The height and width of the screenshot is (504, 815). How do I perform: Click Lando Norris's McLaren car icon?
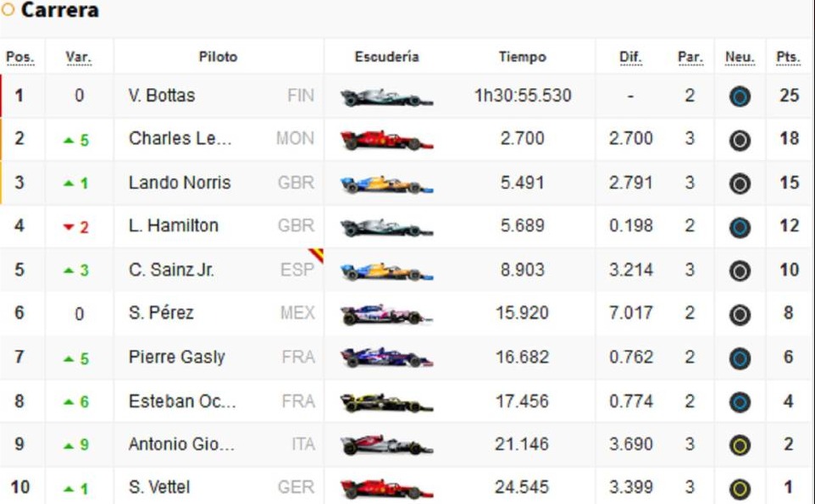[386, 184]
